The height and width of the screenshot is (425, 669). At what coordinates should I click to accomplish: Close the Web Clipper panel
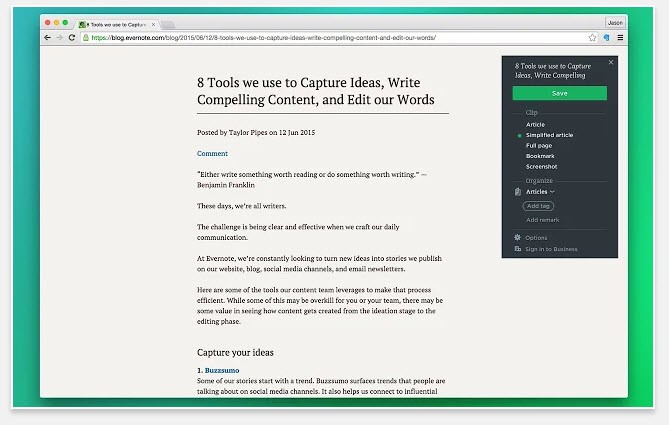[x=611, y=62]
